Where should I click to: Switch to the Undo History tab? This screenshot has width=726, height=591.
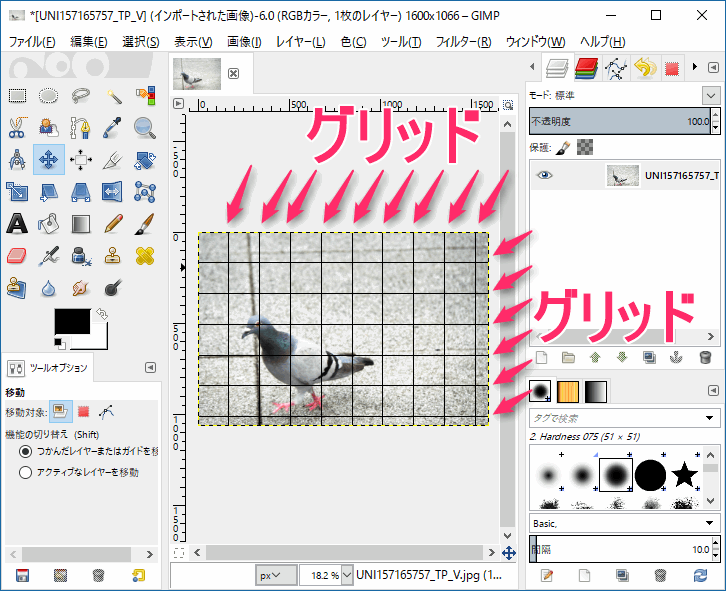tap(645, 68)
